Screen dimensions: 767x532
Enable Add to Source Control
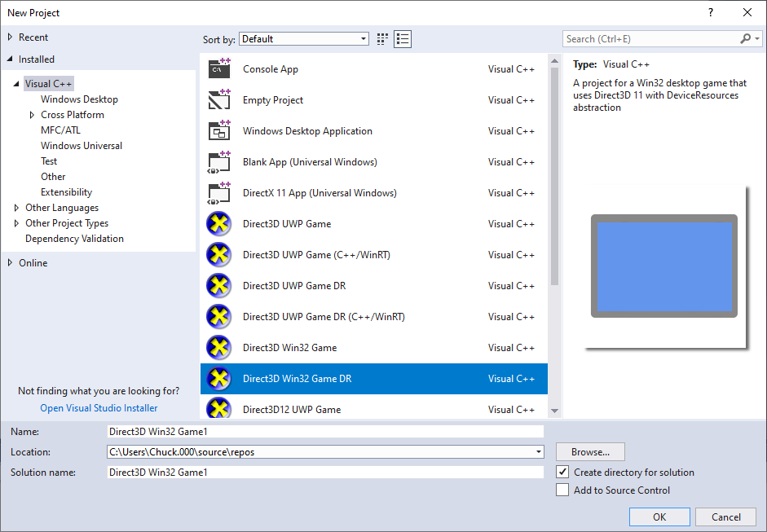click(562, 490)
